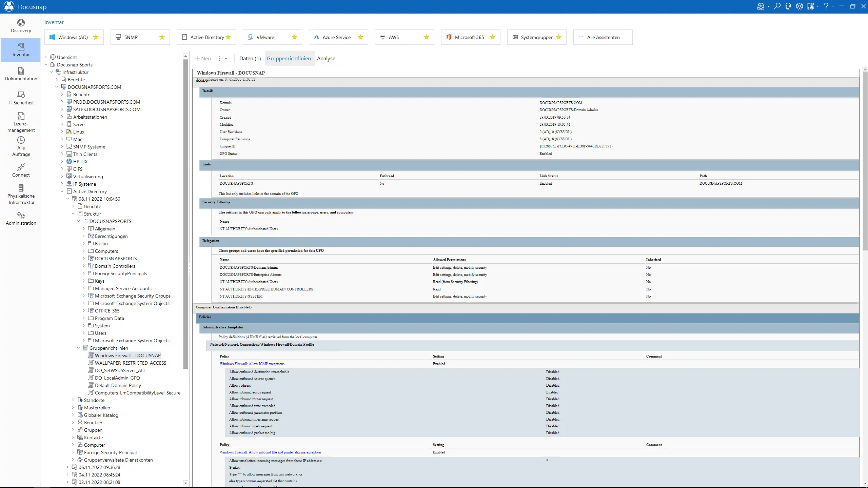The image size is (868, 488).
Task: Click the tree panel scroll-down arrow
Action: click(x=185, y=483)
